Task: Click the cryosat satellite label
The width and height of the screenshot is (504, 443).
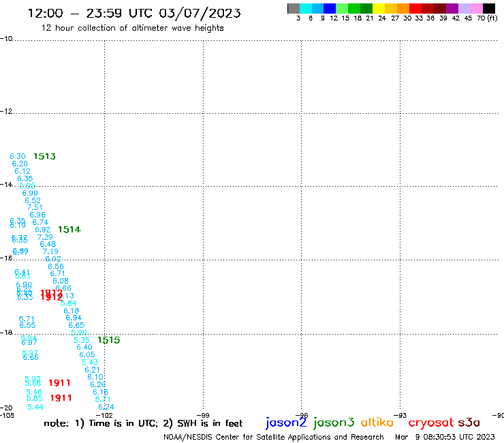Action: pos(430,423)
